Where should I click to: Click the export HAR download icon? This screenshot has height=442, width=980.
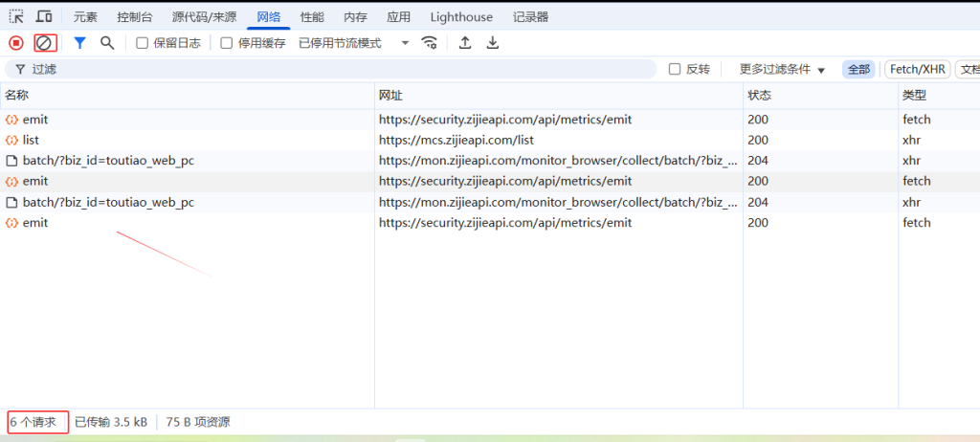click(x=493, y=43)
